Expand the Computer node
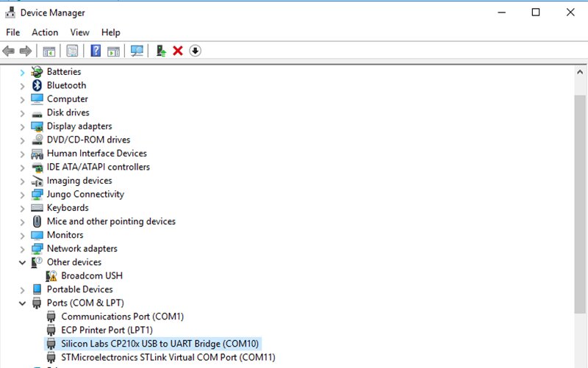The image size is (588, 368). click(22, 99)
